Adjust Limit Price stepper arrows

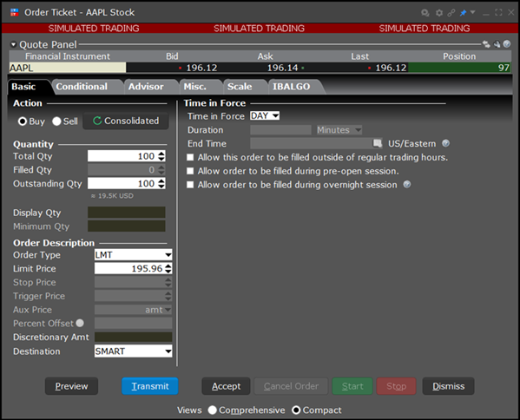168,268
